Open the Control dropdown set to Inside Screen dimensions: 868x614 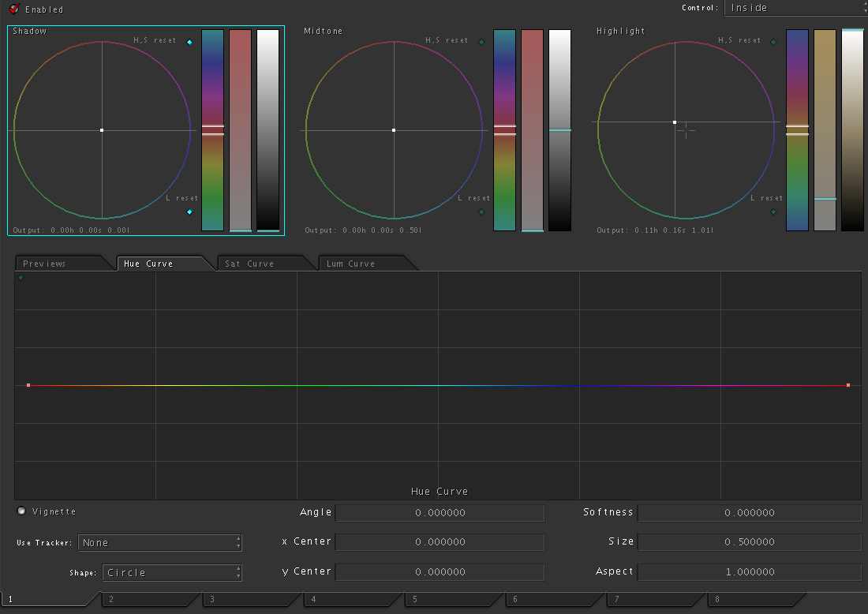point(795,8)
